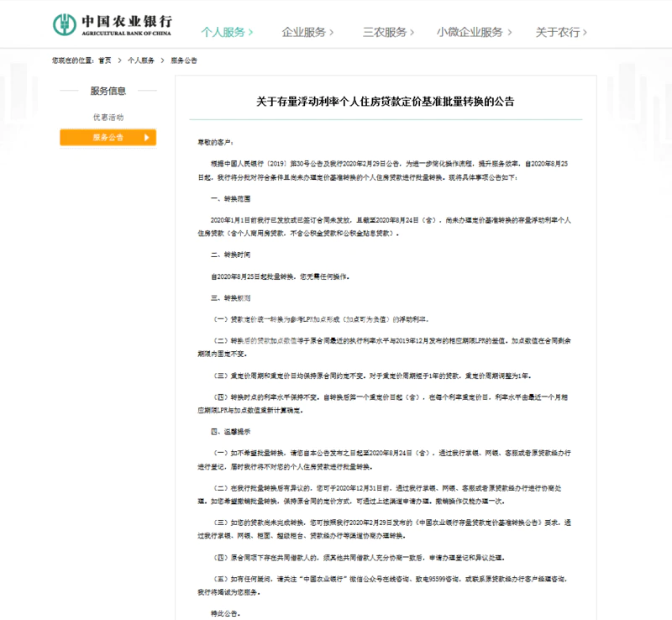Select 三农服务 in the top navigation
Viewport: 672px width, 620px height.
(x=389, y=32)
